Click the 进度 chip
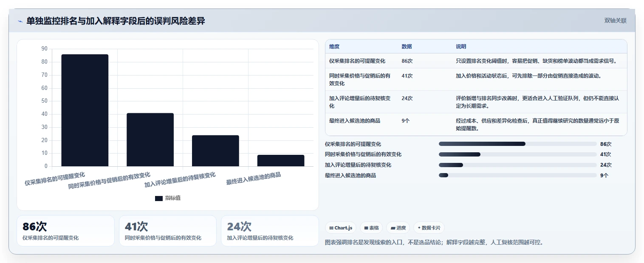The image size is (644, 263). [x=398, y=228]
